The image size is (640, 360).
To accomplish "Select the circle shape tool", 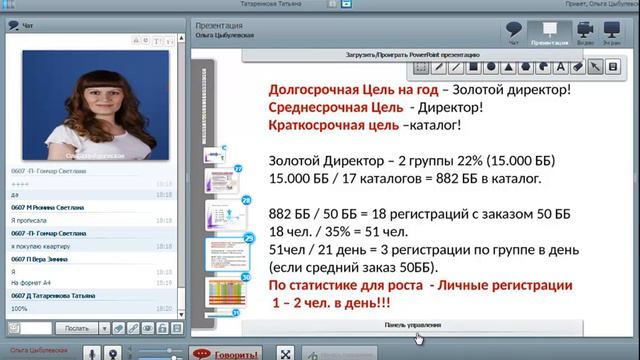I will coord(491,67).
